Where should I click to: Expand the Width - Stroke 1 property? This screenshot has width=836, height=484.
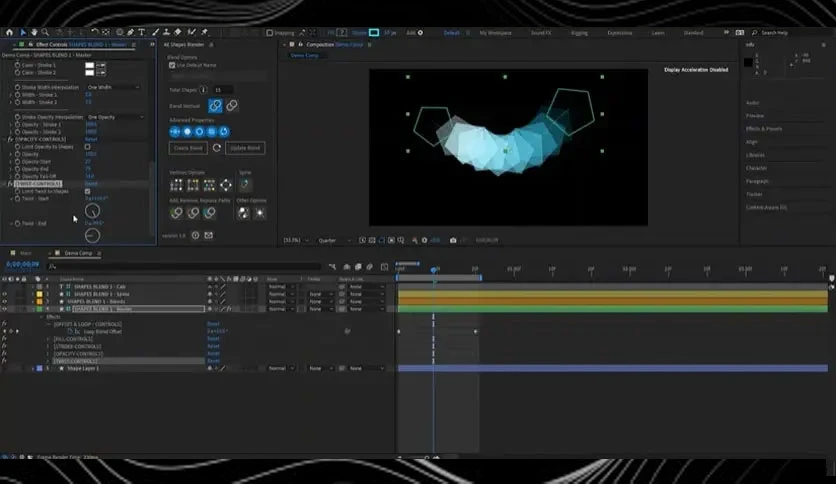pyautogui.click(x=11, y=94)
